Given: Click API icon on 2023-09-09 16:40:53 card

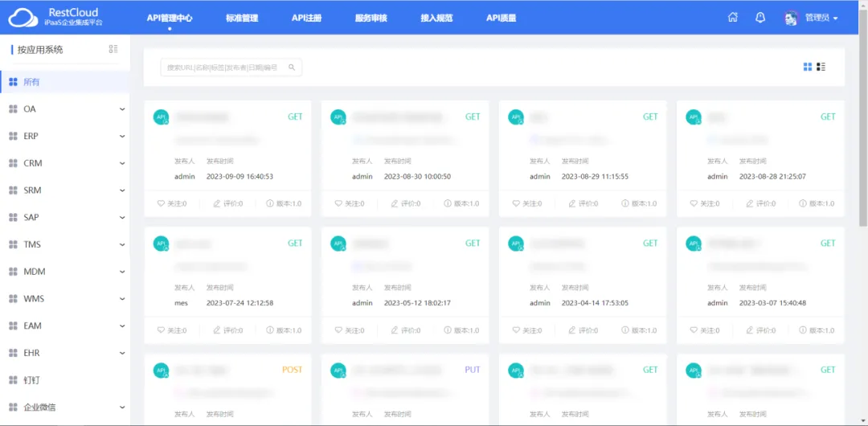Looking at the screenshot, I should (161, 117).
